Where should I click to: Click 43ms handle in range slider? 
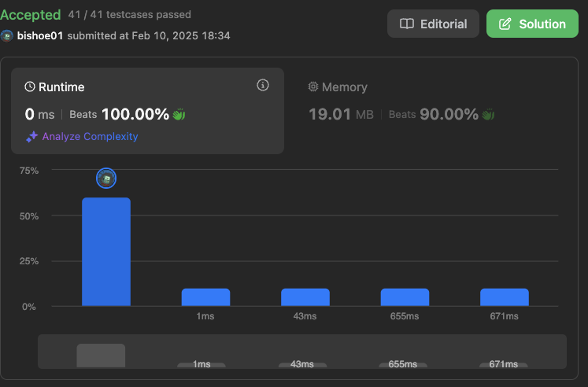[302, 364]
